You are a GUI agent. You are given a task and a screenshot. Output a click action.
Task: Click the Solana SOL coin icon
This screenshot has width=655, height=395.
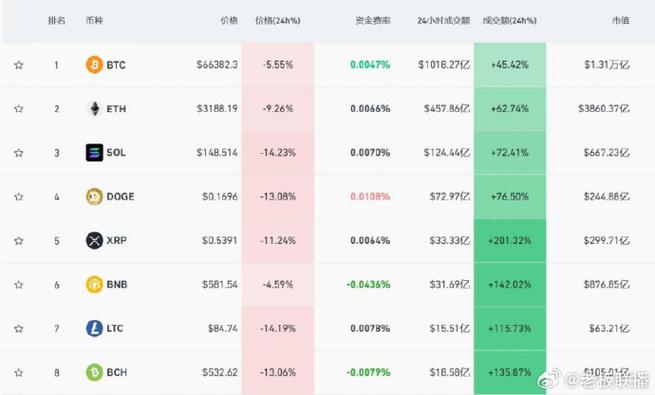(x=94, y=152)
